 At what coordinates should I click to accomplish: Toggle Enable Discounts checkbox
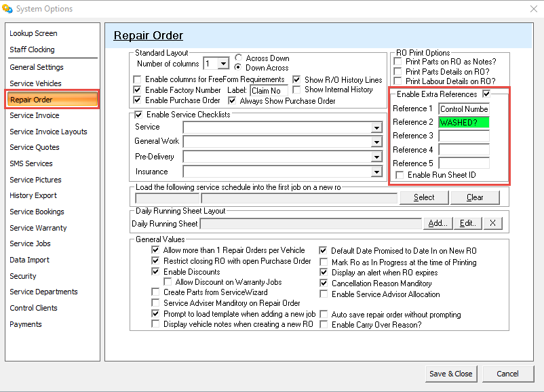click(155, 271)
